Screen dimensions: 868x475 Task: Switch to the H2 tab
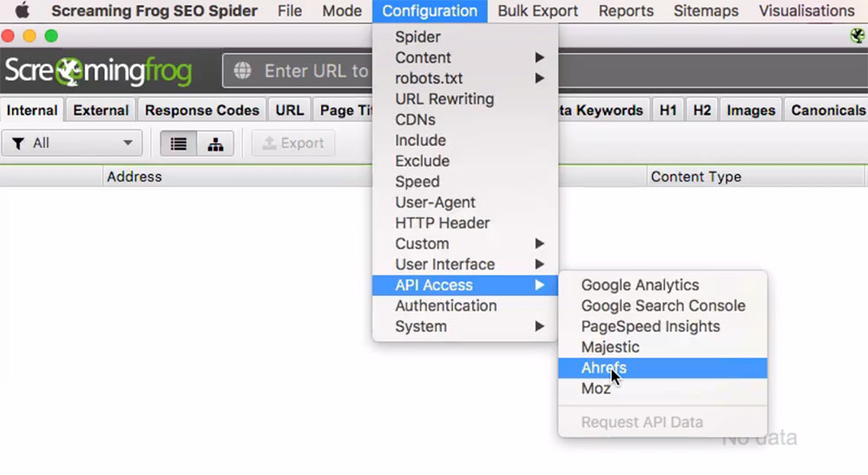(x=702, y=110)
